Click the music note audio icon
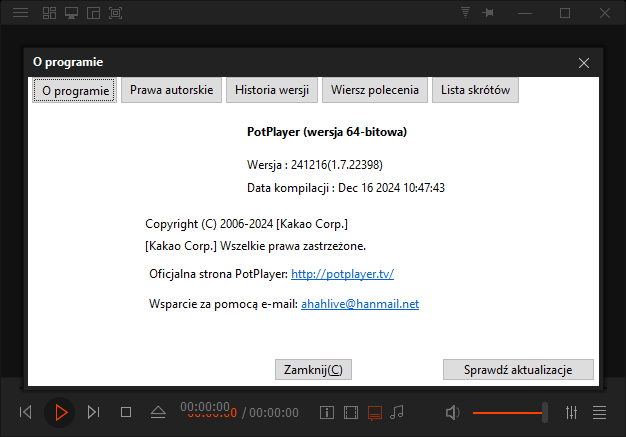The width and height of the screenshot is (626, 437). (397, 412)
